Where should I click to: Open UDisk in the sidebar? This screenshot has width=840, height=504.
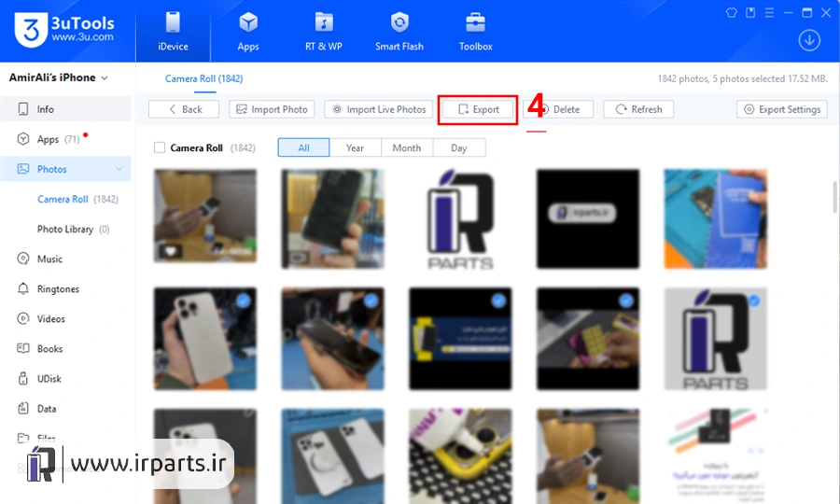point(65,379)
